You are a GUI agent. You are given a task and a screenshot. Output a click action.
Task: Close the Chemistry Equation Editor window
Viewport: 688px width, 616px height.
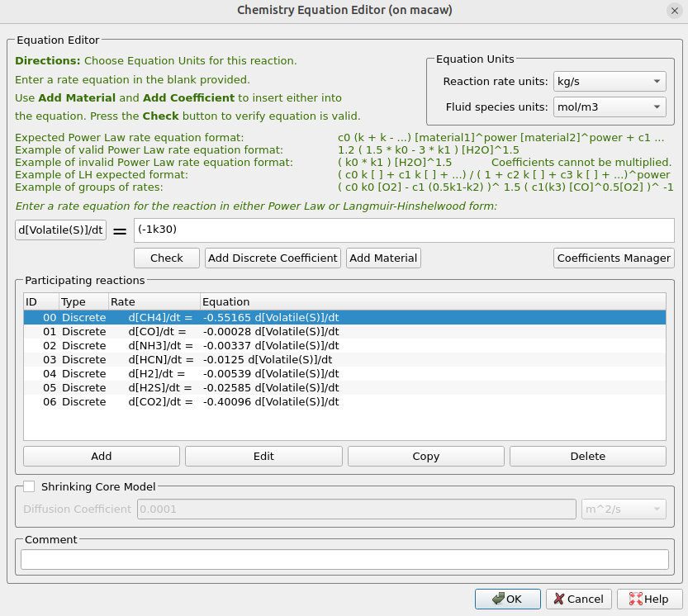point(673,10)
